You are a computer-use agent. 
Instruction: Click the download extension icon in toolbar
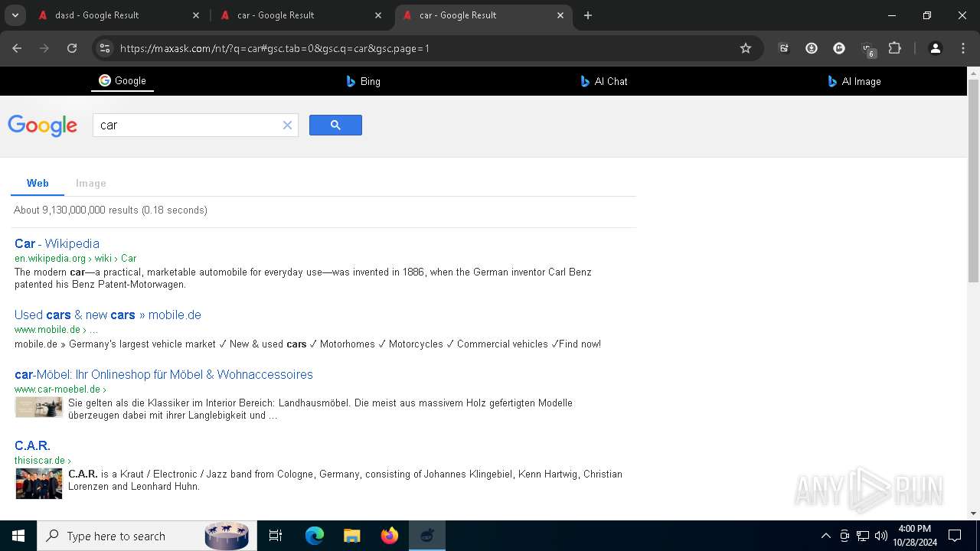point(812,48)
